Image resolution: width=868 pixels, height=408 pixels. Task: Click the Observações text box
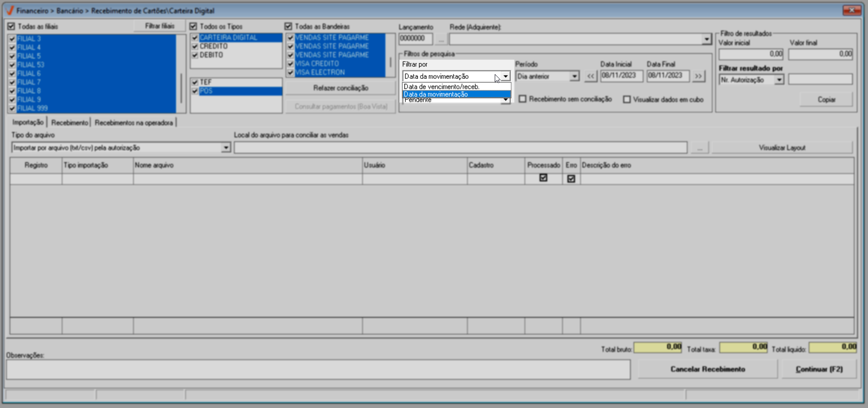tap(318, 370)
